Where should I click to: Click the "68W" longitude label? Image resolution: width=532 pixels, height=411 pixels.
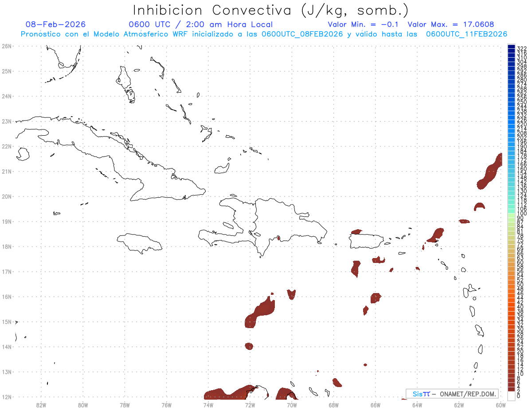(x=333, y=404)
